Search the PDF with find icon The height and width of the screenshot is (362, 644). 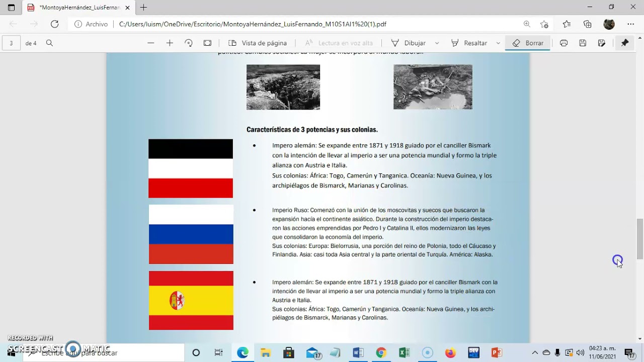[49, 43]
